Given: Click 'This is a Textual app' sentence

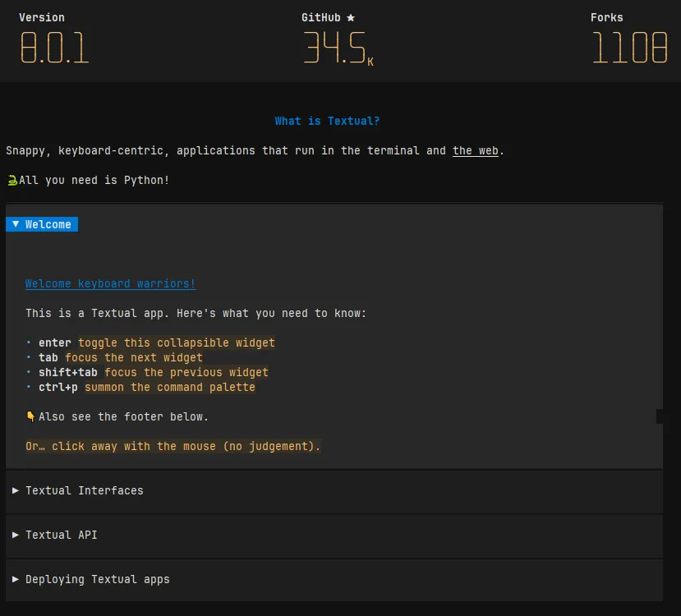Looking at the screenshot, I should coord(196,314).
